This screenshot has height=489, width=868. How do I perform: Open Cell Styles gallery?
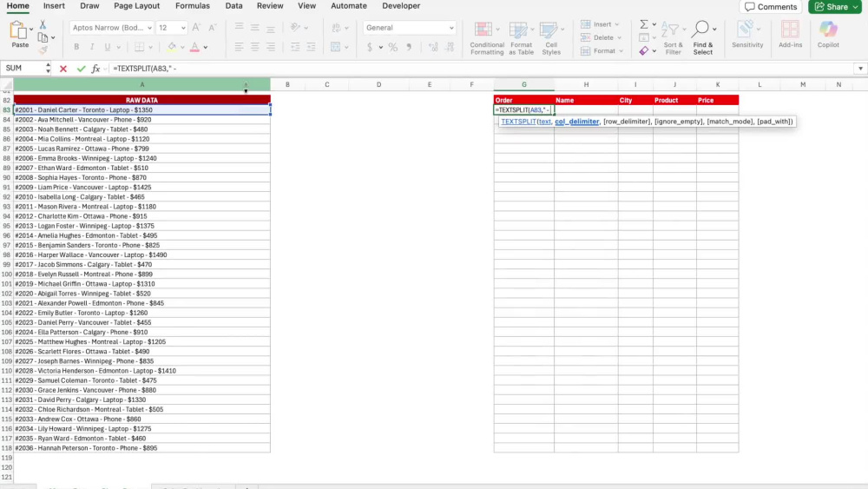click(x=551, y=37)
